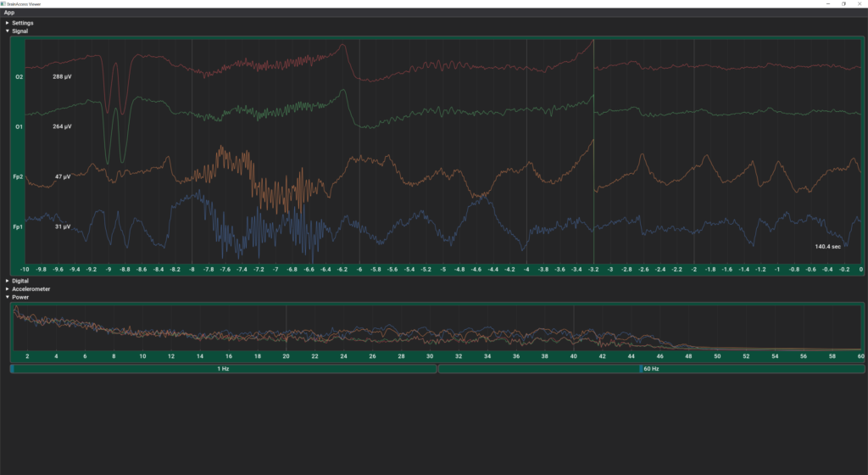Click the -6 tick on signal time axis
Screen dimensions: 868x475
pos(359,269)
